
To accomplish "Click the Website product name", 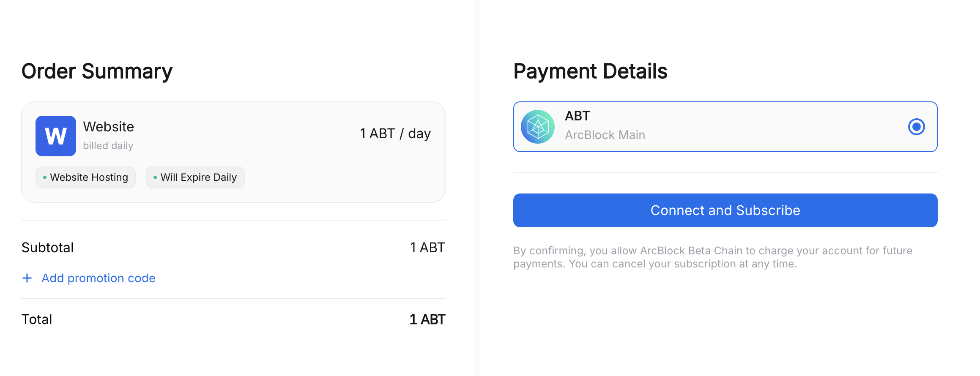I will click(109, 127).
